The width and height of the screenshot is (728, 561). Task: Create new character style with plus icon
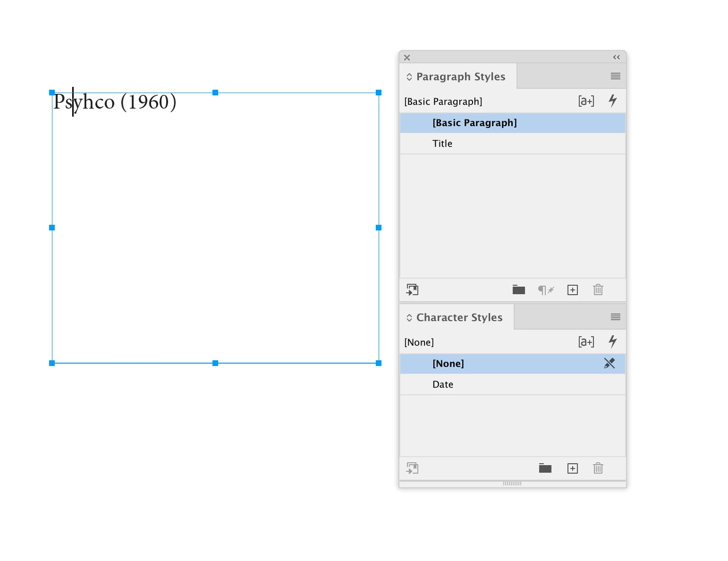click(573, 468)
